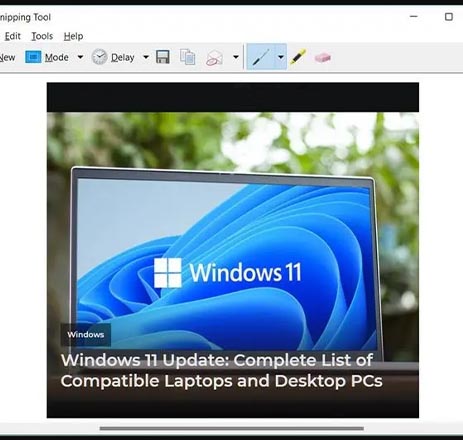Open the Tools menu
Viewport: 463px width, 440px height.
click(x=42, y=36)
